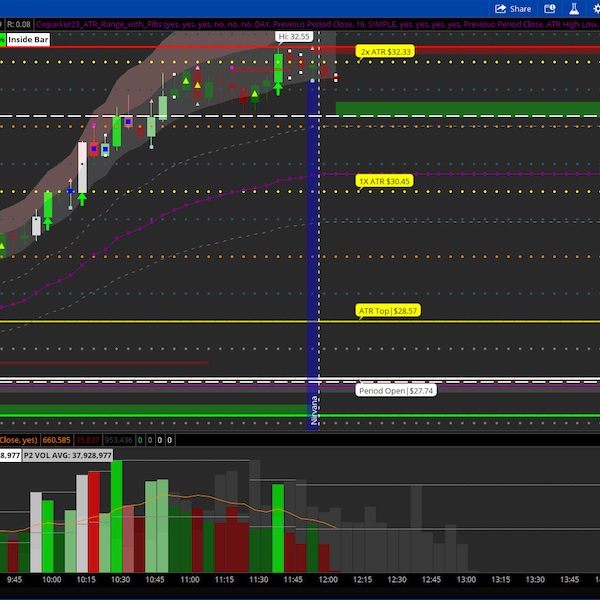Click the 12:30 time axis label

coord(396,579)
